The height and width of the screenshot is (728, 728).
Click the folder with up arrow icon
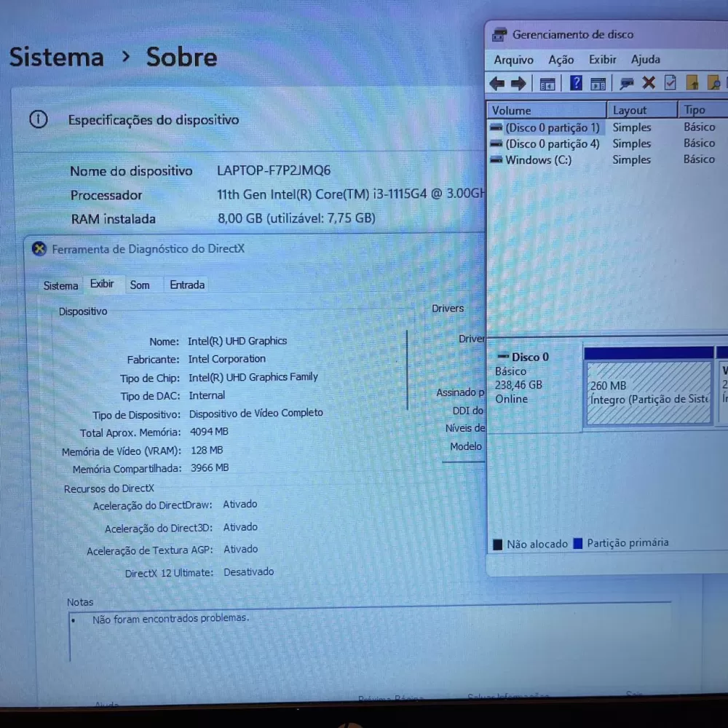coord(692,83)
